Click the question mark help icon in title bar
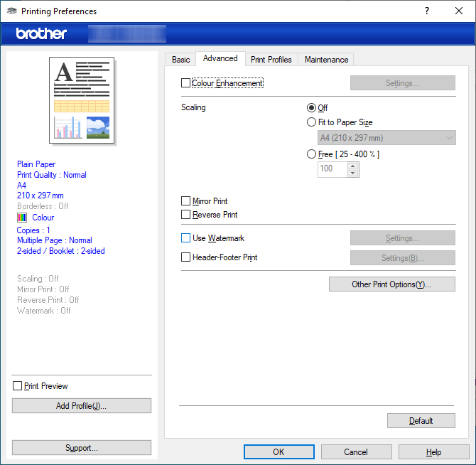 (x=426, y=11)
